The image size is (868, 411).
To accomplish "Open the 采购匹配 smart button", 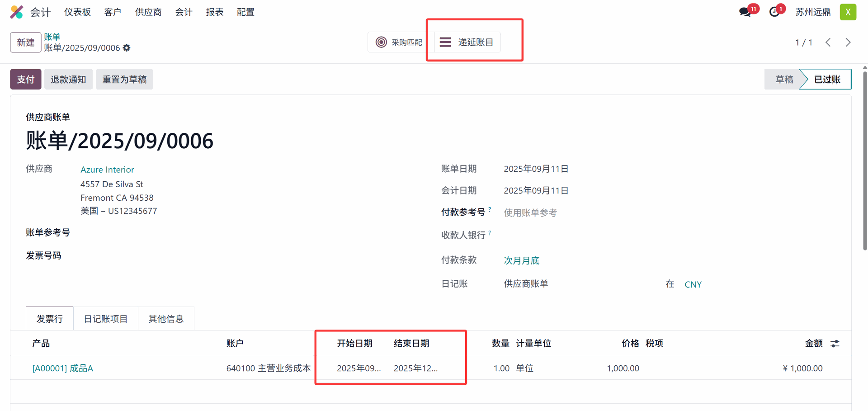I will coord(400,42).
